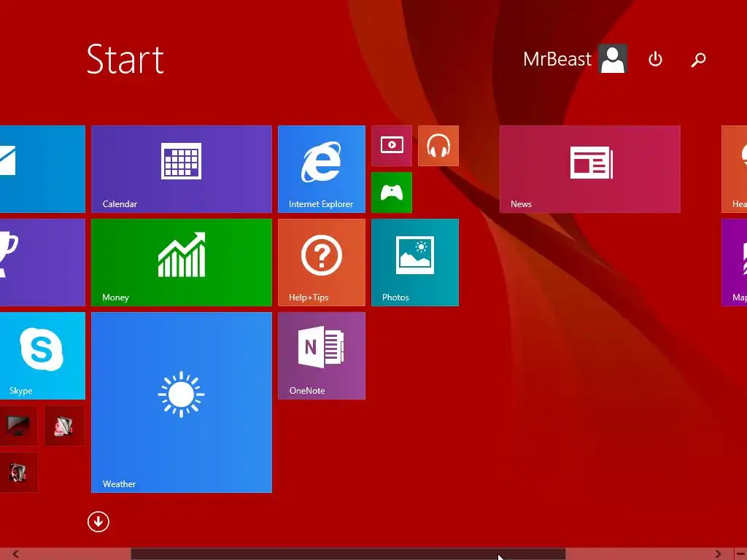
Task: Launch the OneNote tile
Action: 322,356
